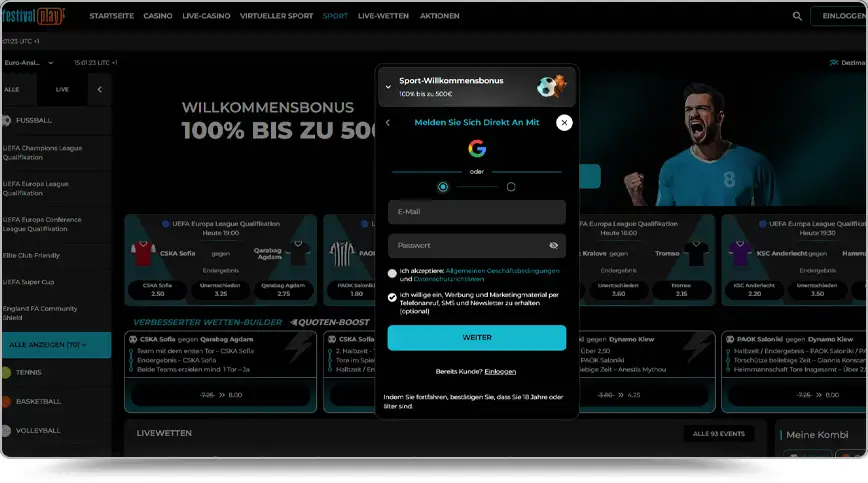Click Quoten-Boost label

click(x=330, y=322)
